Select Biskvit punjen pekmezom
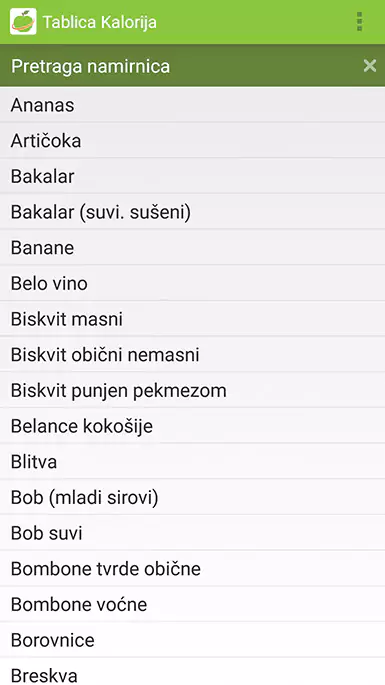Viewport: 385px width, 685px height. pyautogui.click(x=192, y=391)
